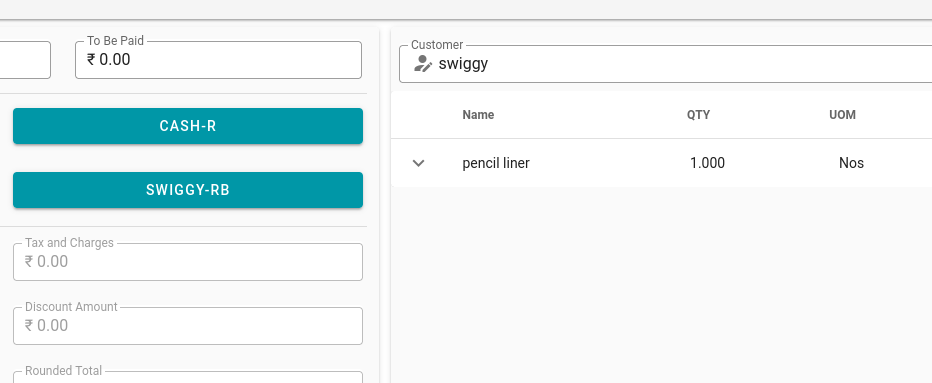Image resolution: width=932 pixels, height=383 pixels.
Task: Click the Discount Amount label
Action: pos(71,307)
